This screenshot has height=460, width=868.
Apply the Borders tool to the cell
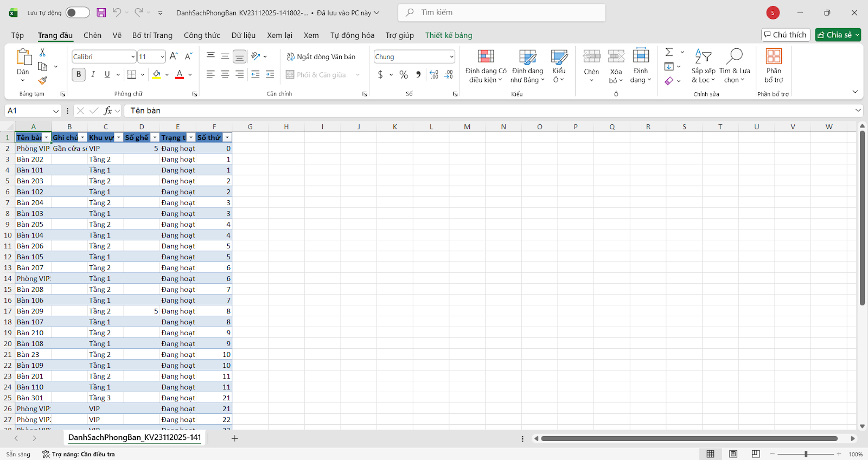click(x=132, y=74)
